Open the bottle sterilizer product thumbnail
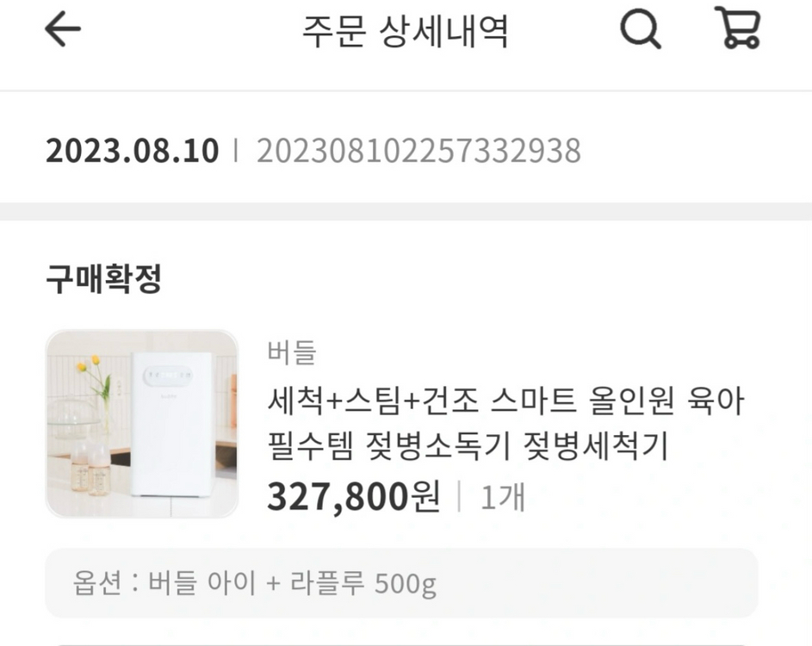This screenshot has width=812, height=646. click(143, 423)
